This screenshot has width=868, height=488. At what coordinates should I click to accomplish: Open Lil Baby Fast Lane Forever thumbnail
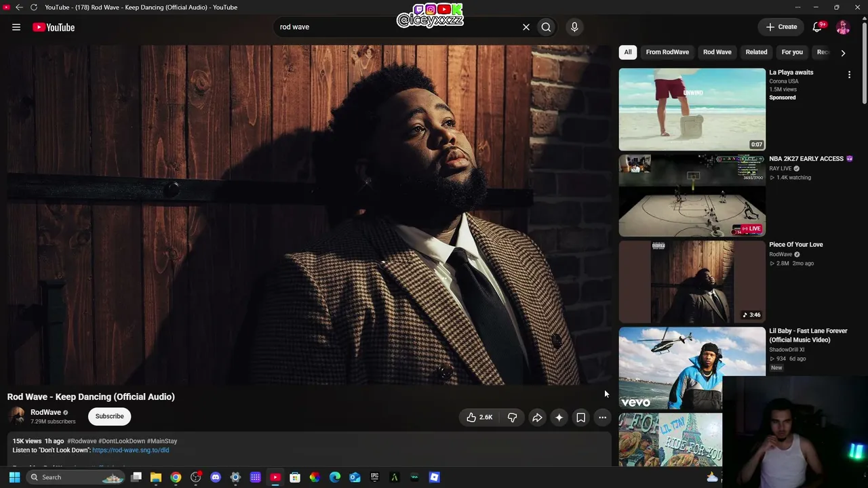(692, 369)
